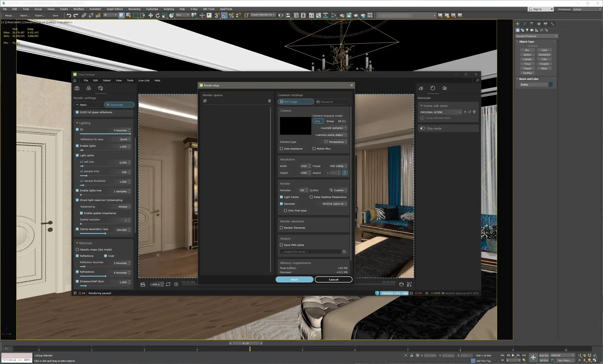Click the trash icon in Render queue
Viewport: 603px width, 364px height.
[269, 101]
